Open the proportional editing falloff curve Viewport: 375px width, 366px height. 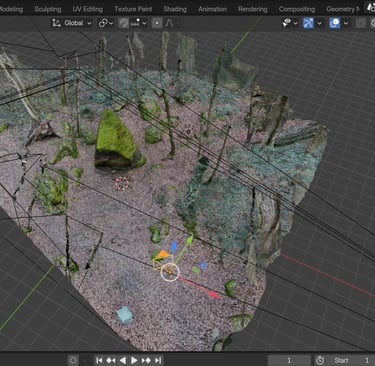169,23
